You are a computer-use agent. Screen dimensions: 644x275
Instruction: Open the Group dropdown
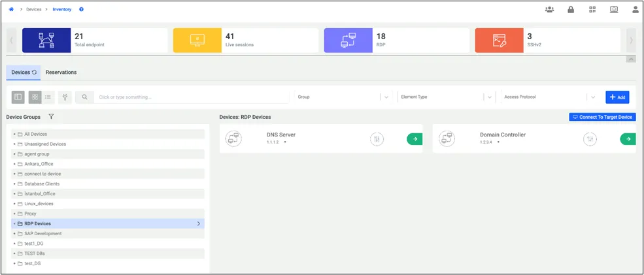click(x=343, y=97)
